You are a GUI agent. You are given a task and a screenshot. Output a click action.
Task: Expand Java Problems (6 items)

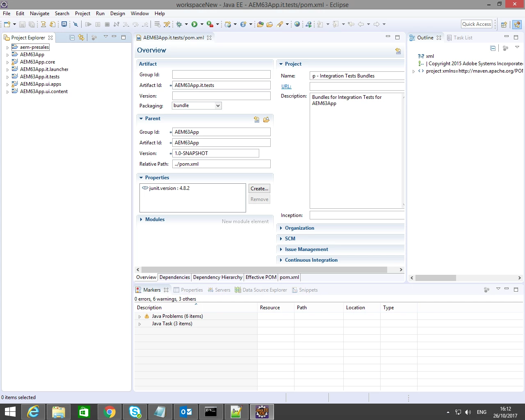[139, 317]
